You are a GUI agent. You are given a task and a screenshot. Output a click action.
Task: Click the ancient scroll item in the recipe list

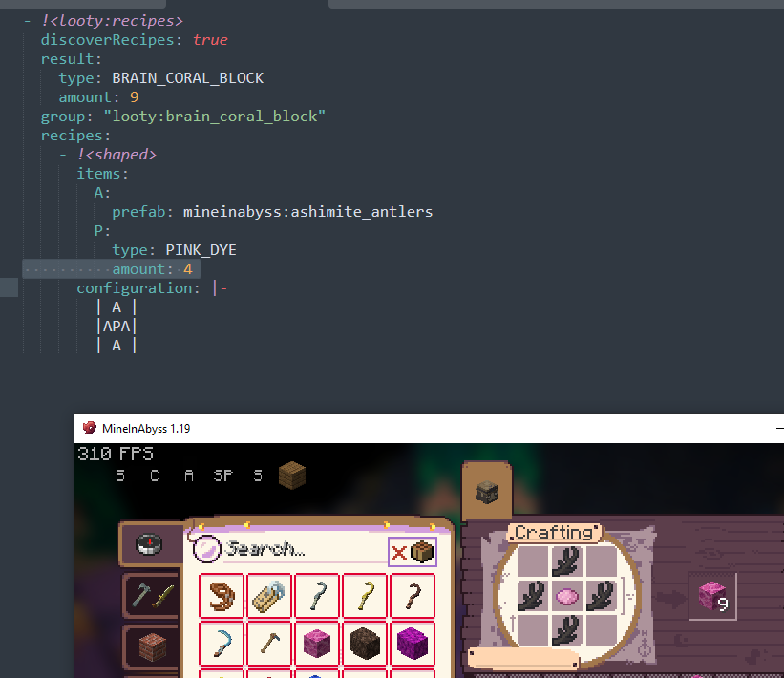pos(268,595)
